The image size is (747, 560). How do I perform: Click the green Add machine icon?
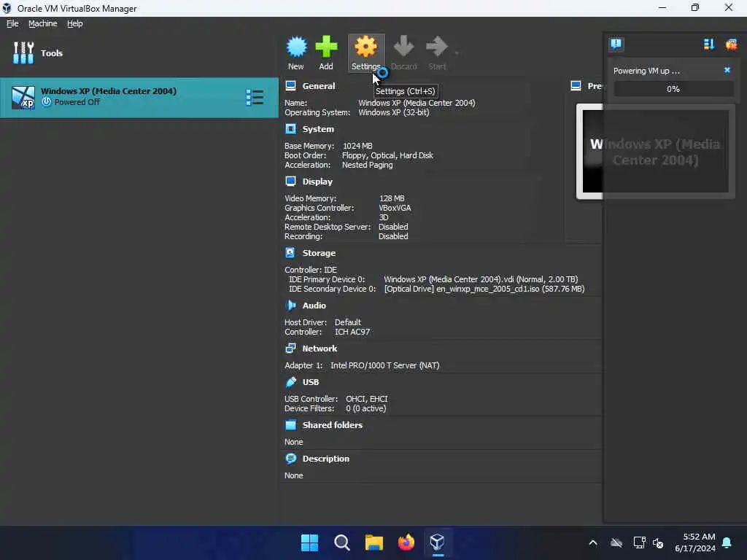[326, 47]
